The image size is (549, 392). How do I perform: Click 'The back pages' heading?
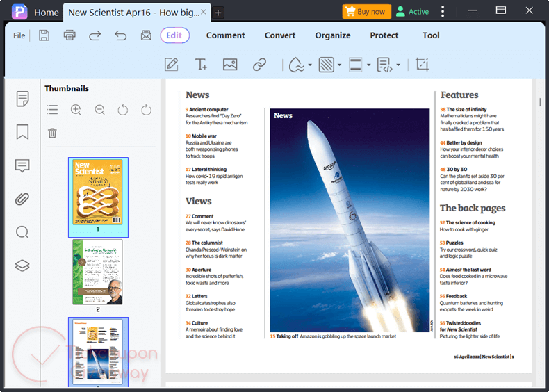coord(473,208)
